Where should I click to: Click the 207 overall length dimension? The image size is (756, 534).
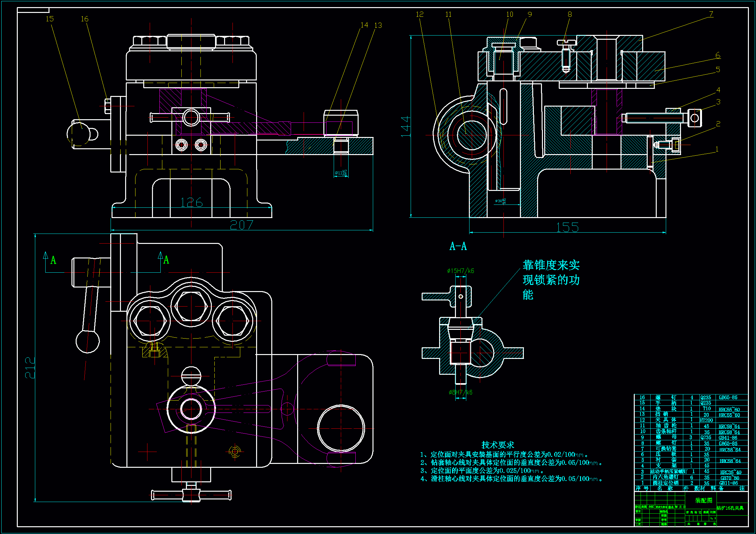[241, 225]
